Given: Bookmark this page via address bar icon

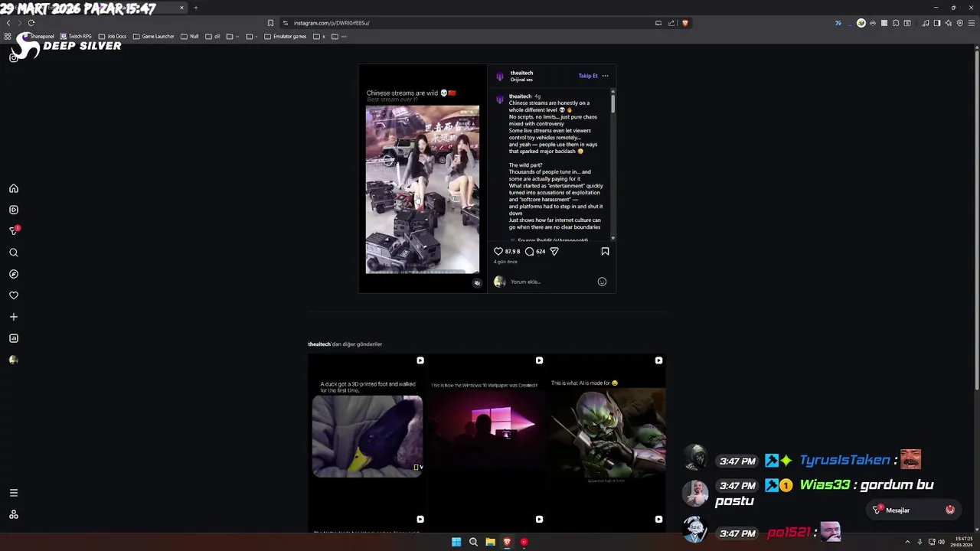Looking at the screenshot, I should 270,23.
